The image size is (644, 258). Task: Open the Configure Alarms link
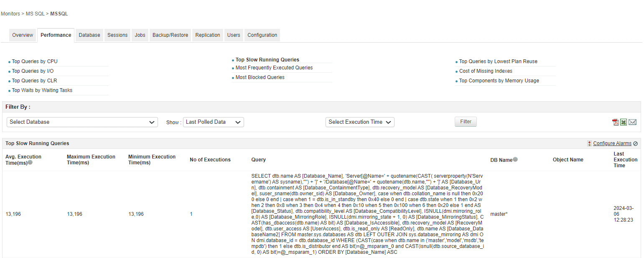pos(612,143)
